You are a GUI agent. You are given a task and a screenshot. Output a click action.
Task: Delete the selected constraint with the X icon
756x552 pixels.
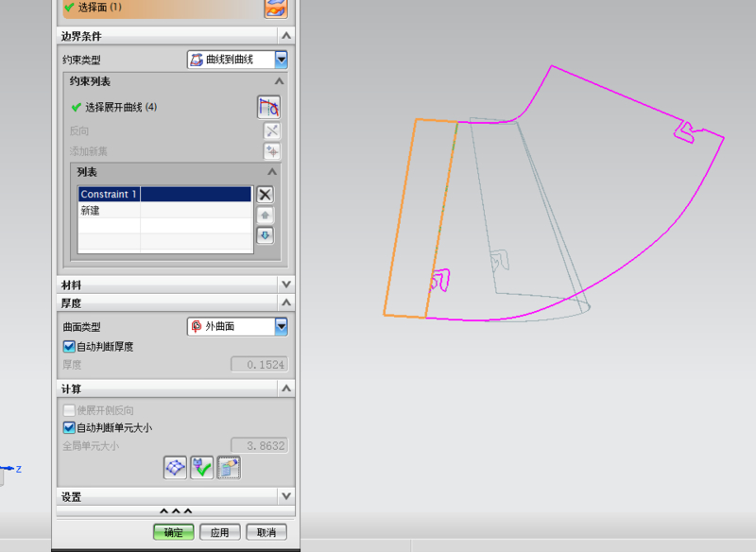coord(265,195)
